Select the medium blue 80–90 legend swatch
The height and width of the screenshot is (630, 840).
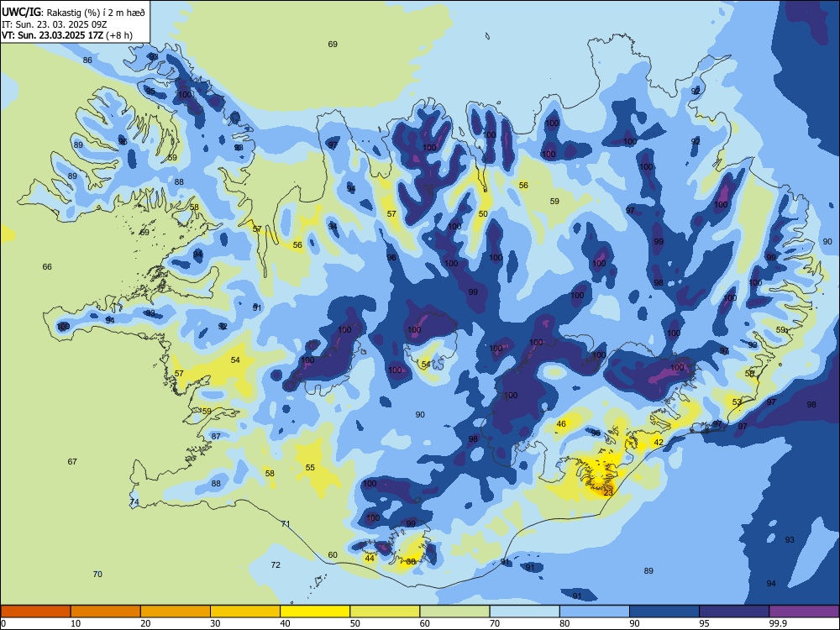[595, 612]
